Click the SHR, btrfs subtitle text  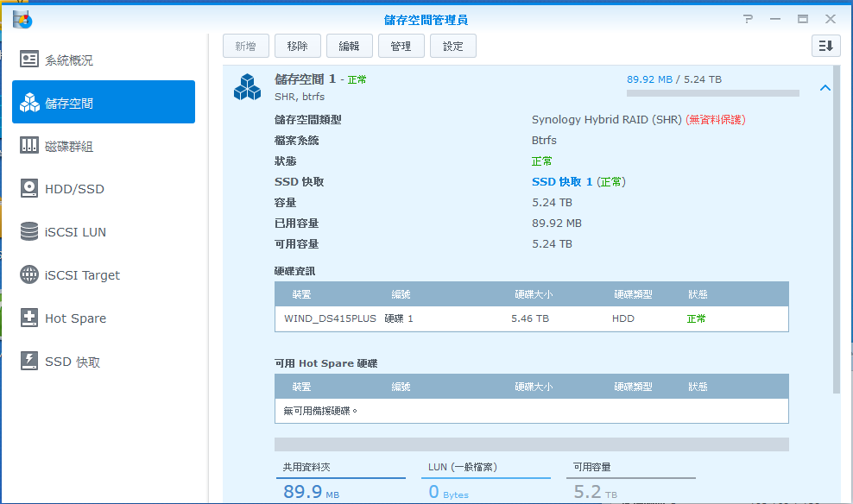click(x=300, y=97)
